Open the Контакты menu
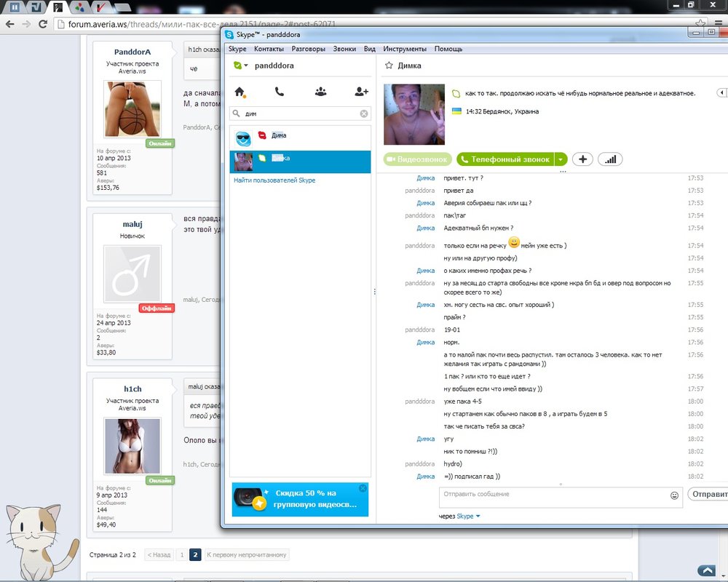This screenshot has width=728, height=582. (269, 49)
